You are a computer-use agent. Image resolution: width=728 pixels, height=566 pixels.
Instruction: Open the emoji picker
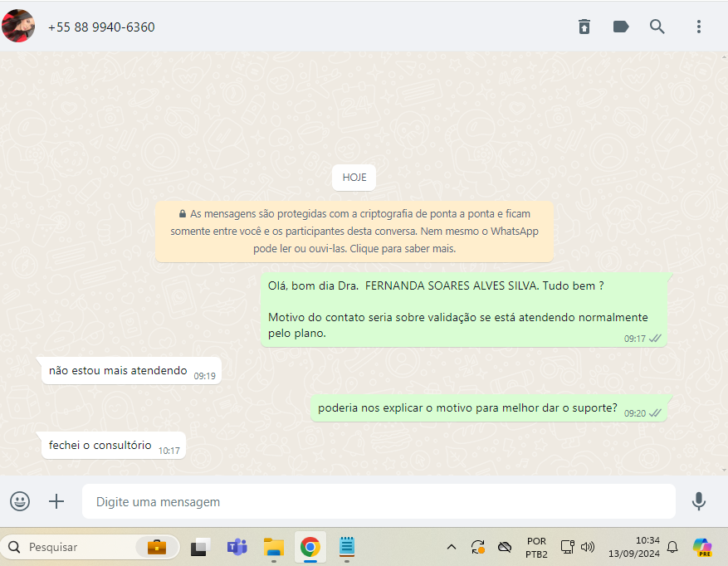20,501
